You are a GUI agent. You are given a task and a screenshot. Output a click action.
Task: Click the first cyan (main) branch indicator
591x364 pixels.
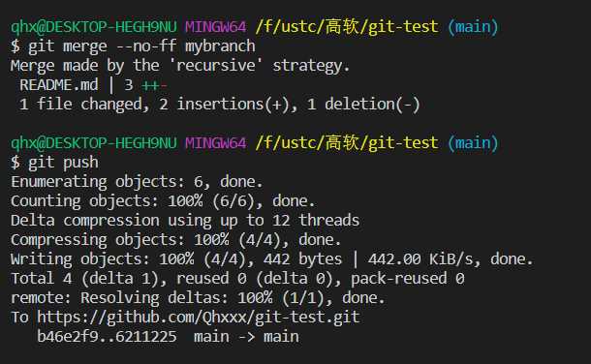coord(473,27)
